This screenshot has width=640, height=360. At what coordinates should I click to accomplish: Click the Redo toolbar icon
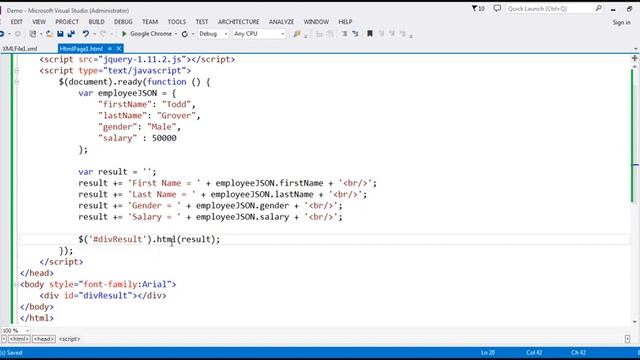point(102,34)
